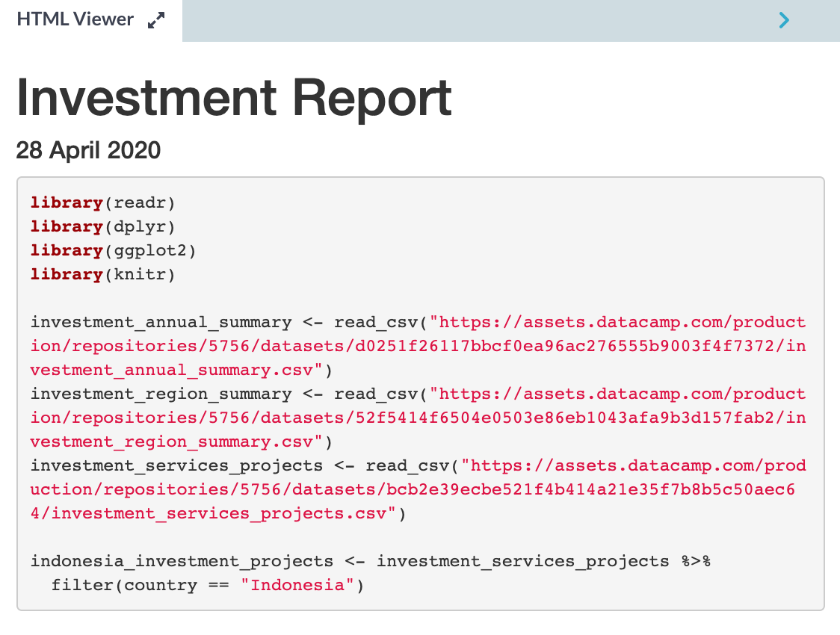Select the HTML Viewer tab
This screenshot has width=840, height=635.
pos(75,20)
